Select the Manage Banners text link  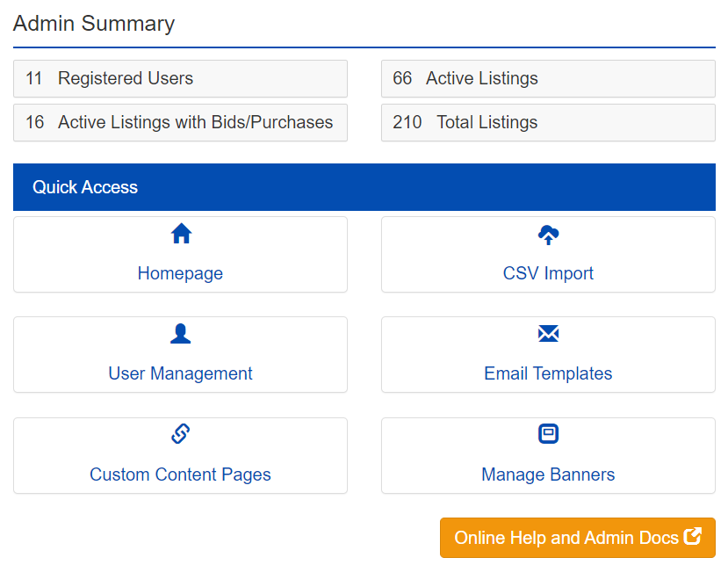pos(548,474)
